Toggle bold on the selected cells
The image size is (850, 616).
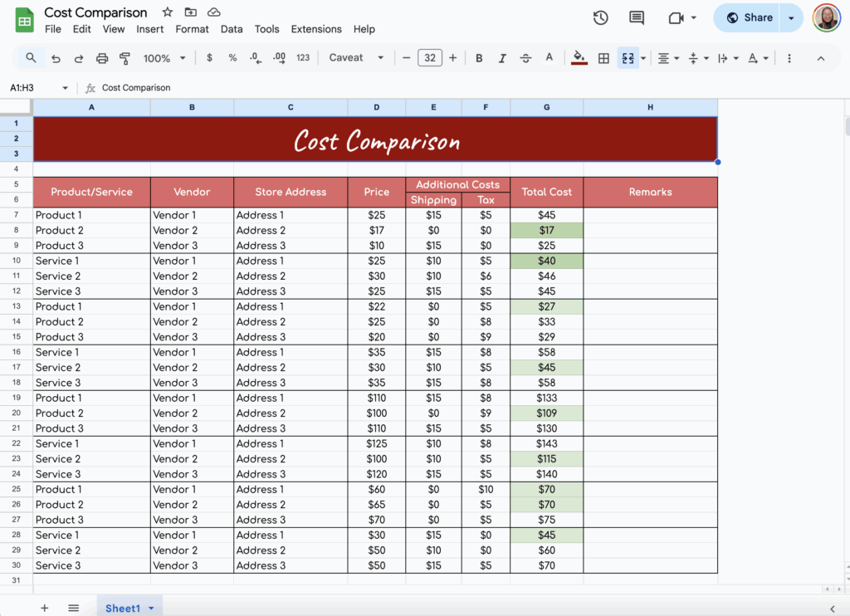(x=479, y=59)
